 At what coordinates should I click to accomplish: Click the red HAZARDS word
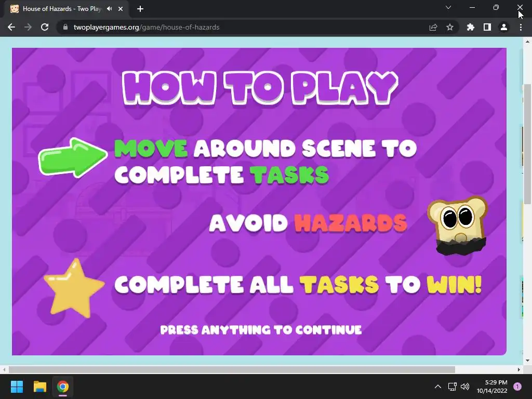pyautogui.click(x=351, y=223)
